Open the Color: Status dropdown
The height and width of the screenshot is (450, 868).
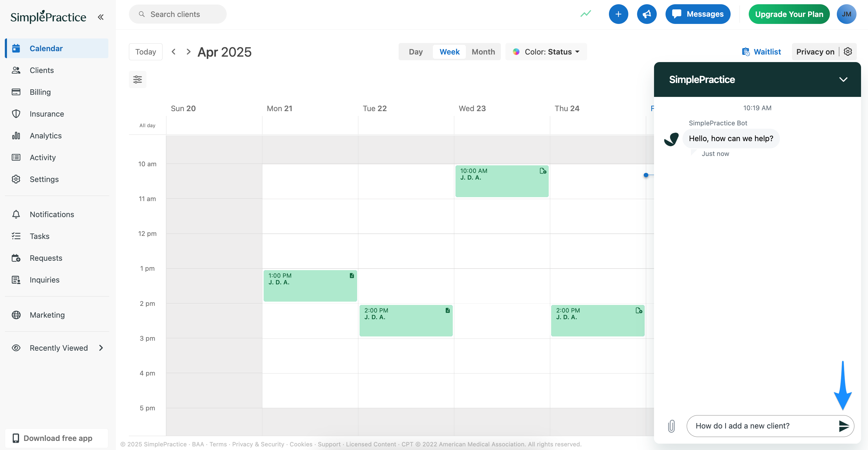pyautogui.click(x=546, y=52)
